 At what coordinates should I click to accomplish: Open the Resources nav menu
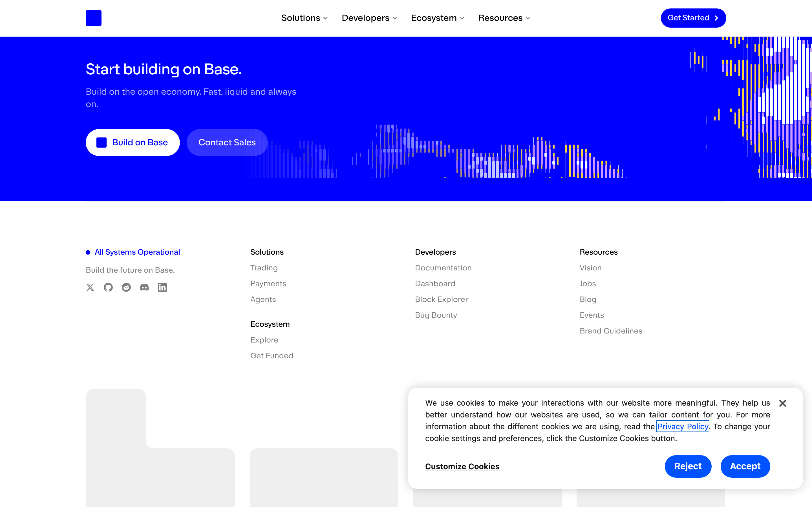point(504,18)
